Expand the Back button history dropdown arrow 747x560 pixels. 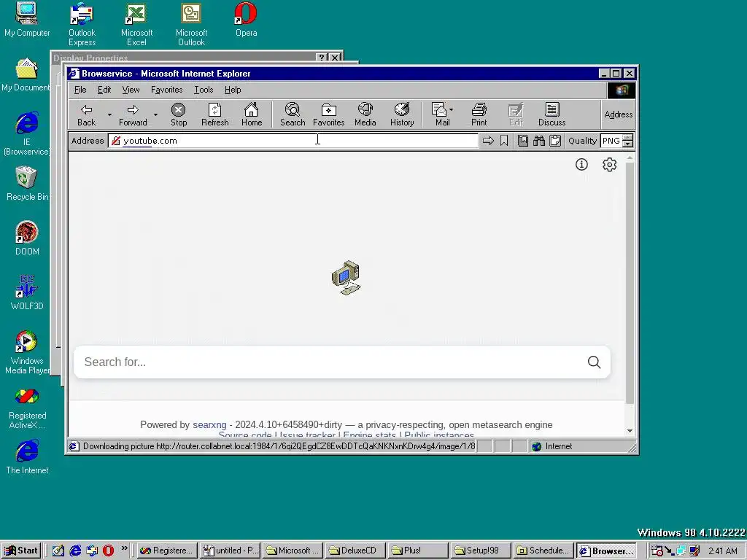coord(109,114)
